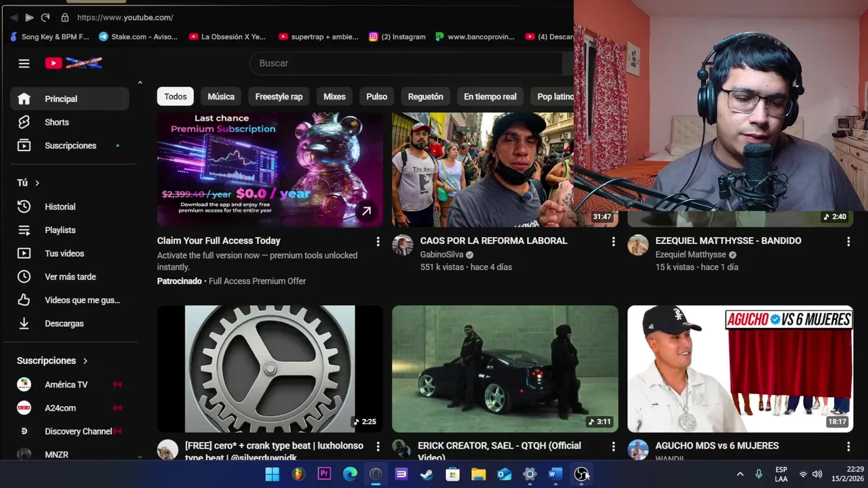Open the Principal home sidebar item
Screen dimensions: 868x488
tap(69, 99)
